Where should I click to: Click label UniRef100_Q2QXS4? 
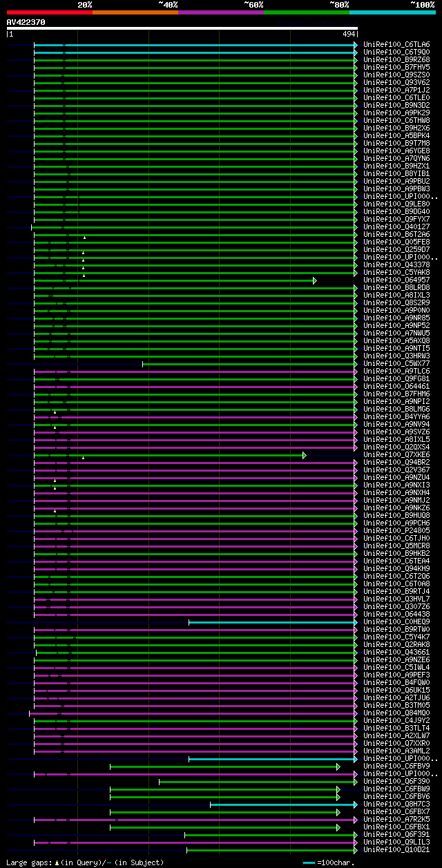(396, 447)
